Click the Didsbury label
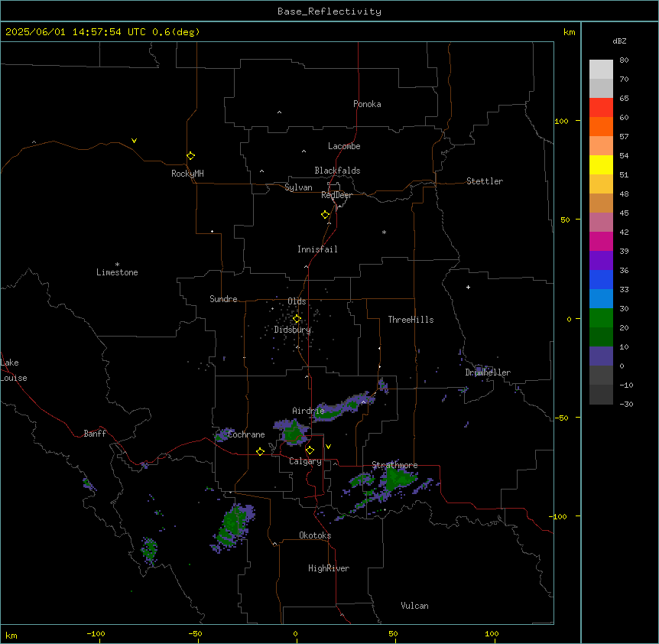The height and width of the screenshot is (644, 659). click(x=293, y=330)
